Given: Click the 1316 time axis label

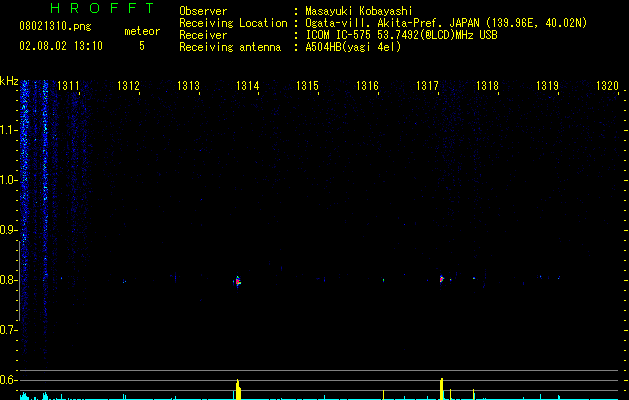Looking at the screenshot, I should tap(367, 86).
